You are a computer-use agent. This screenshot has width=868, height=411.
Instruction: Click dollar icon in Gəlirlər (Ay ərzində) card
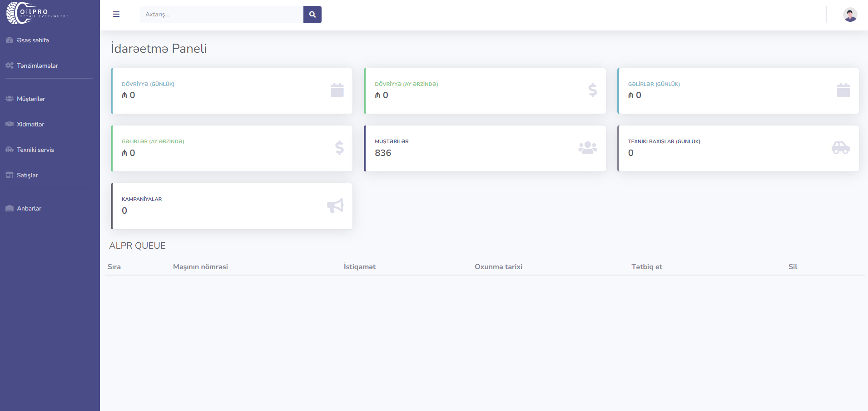(x=339, y=148)
